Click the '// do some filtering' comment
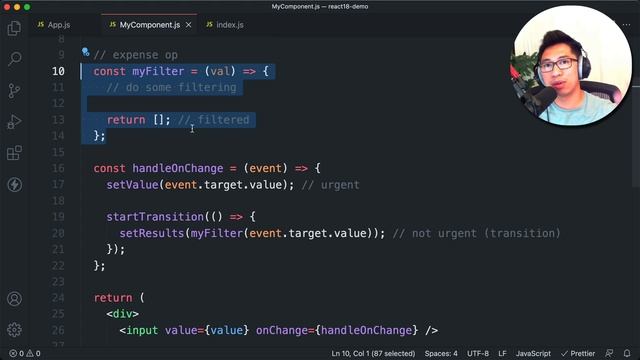 [x=171, y=88]
